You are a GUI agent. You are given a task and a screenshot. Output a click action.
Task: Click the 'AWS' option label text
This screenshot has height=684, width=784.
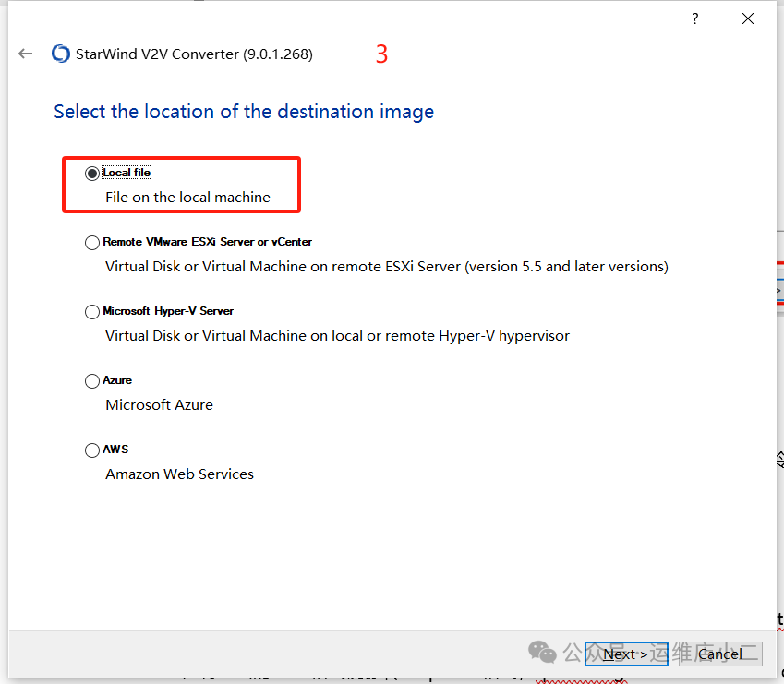coord(115,450)
